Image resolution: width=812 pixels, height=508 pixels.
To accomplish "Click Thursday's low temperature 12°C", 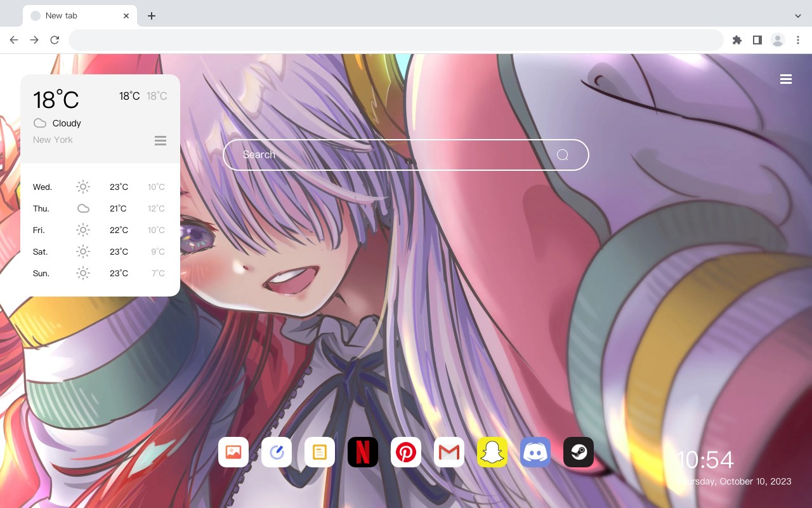I will 156,208.
